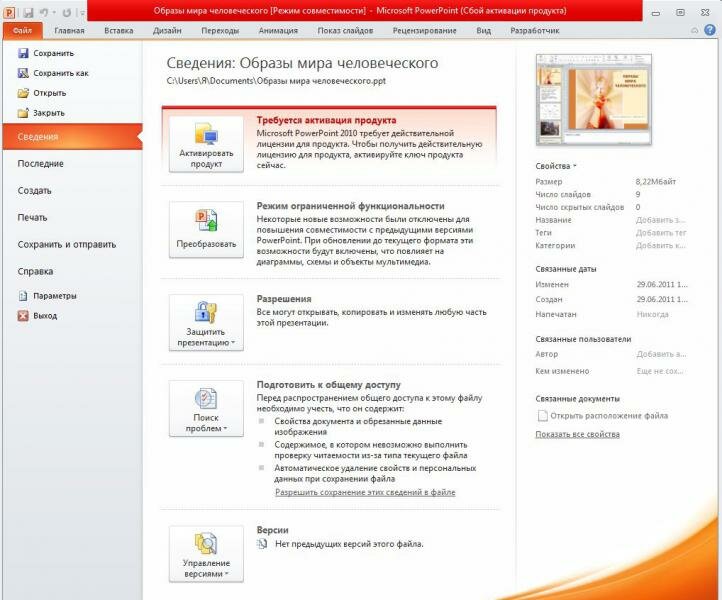Screen dimensions: 722x600
Task: Click the Save icon in the quick access toolbar
Action: pyautogui.click(x=28, y=12)
